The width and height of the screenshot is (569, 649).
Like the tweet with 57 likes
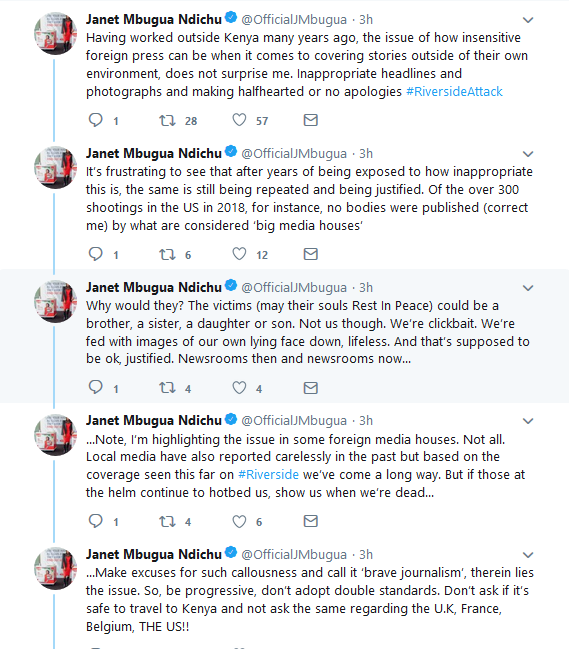click(239, 120)
